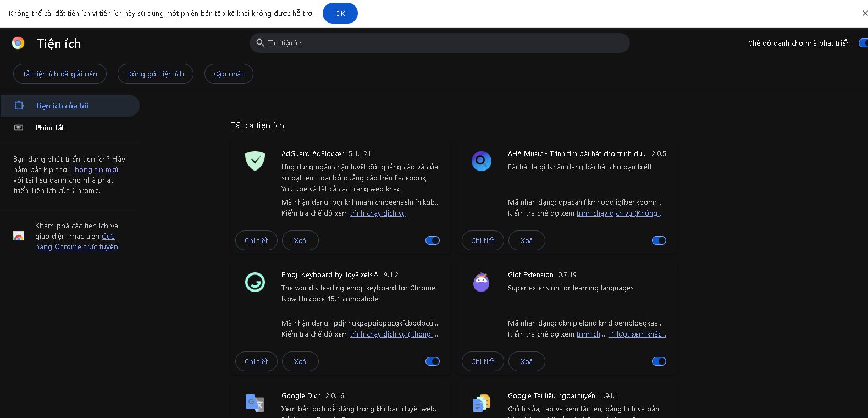
Task: Open Chi tiết for AdGuard AdBlocker
Action: tap(256, 240)
